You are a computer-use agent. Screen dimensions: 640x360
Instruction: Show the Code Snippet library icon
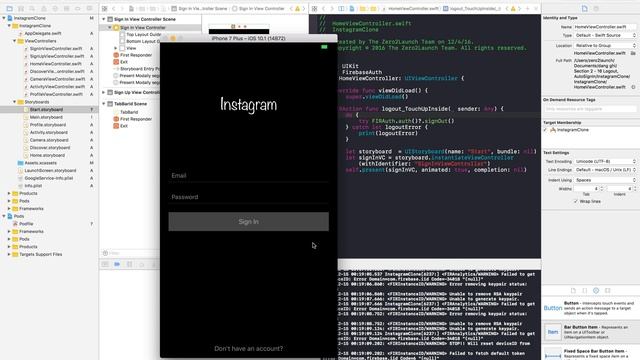point(584,290)
